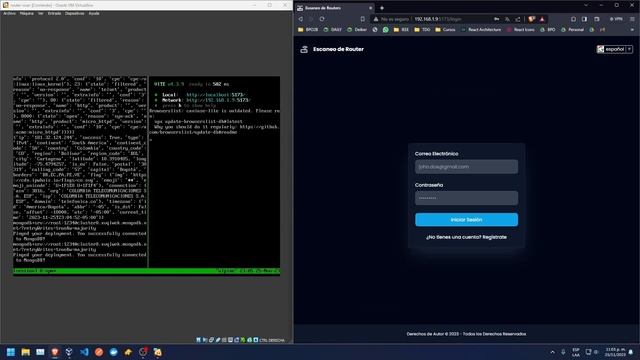Click the share page icon
The image size is (640, 360).
518,19
